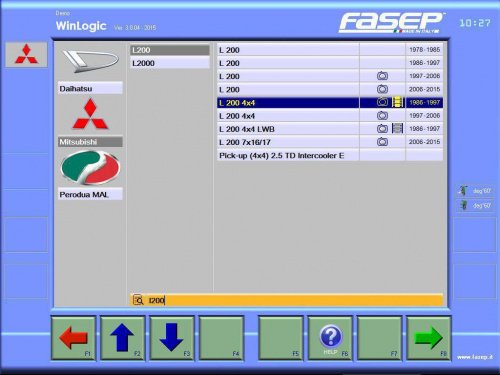Select the L 200 7x16/17 row
Screen dimensions: 500x375
tap(330, 142)
